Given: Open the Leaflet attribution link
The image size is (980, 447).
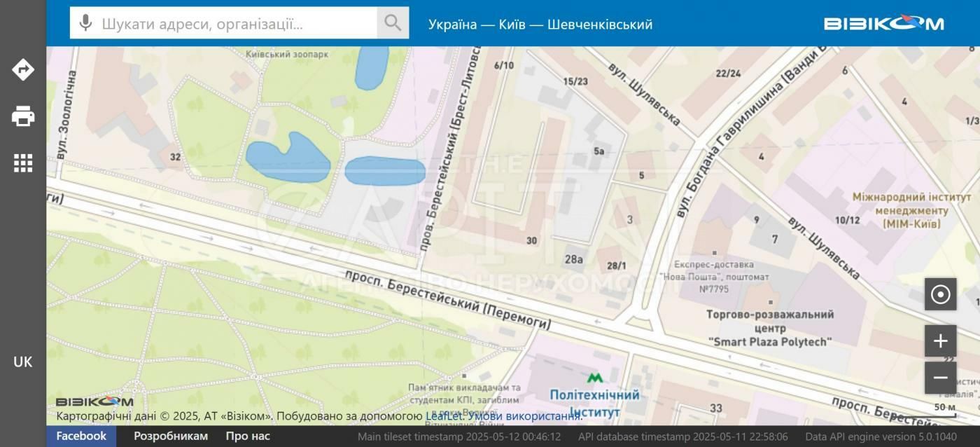Looking at the screenshot, I should pos(444,416).
